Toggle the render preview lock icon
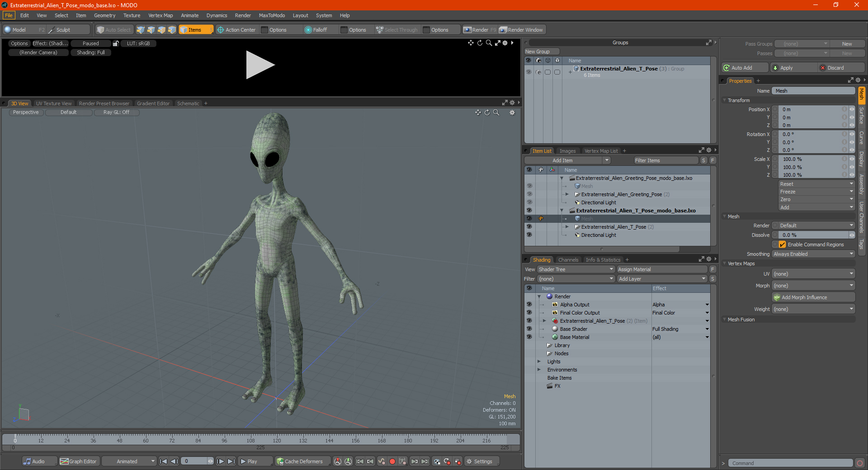 click(116, 43)
